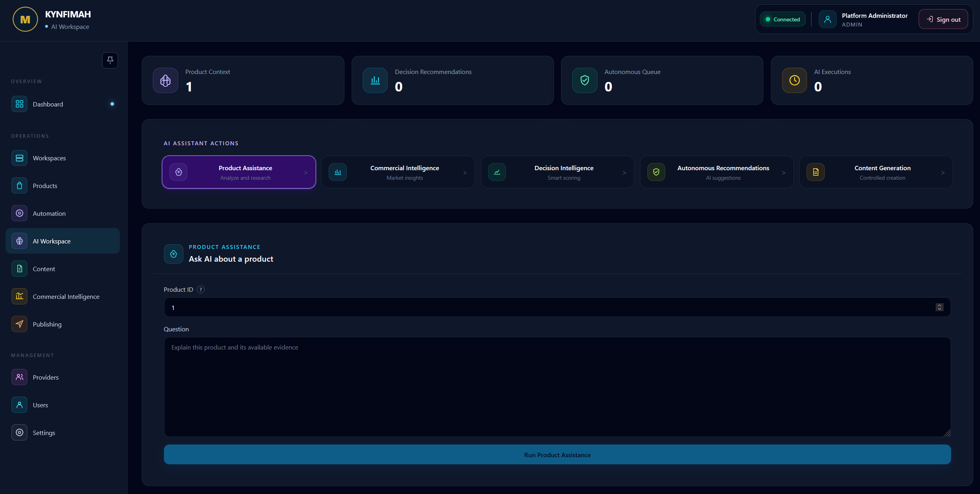Click the Users person icon
Screen dimensions: 980x494
19,405
